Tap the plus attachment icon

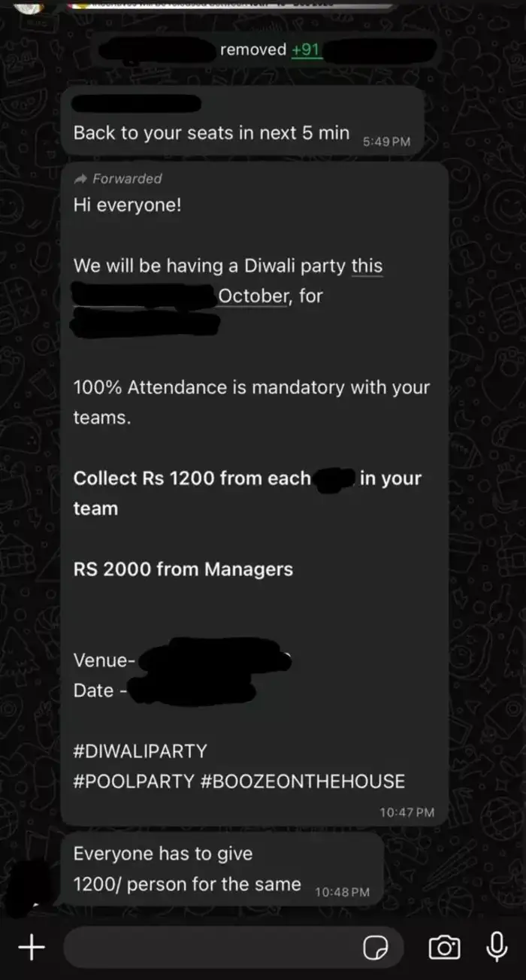pyautogui.click(x=31, y=948)
